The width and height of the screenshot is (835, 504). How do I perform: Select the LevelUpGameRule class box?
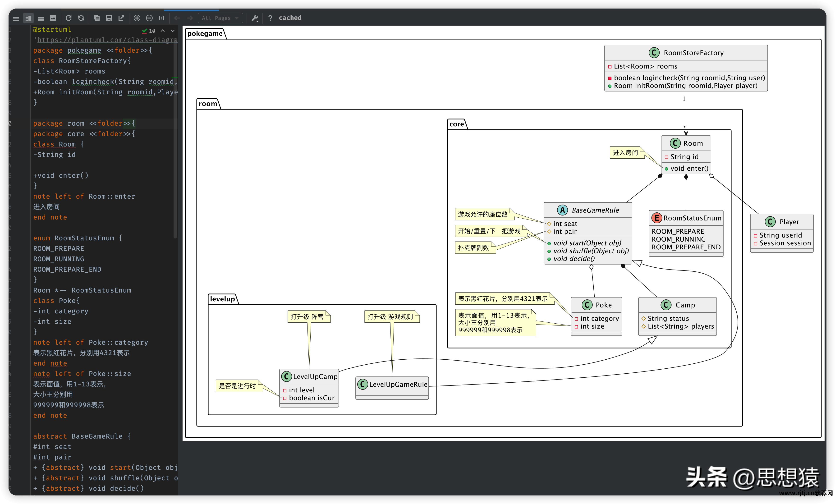(x=392, y=388)
